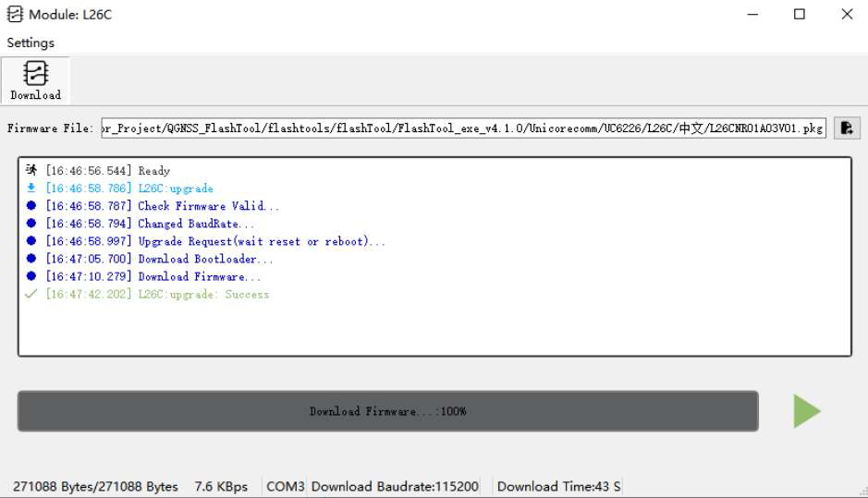Click the blue dot beside Upgrade Request
The height and width of the screenshot is (498, 868).
31,241
